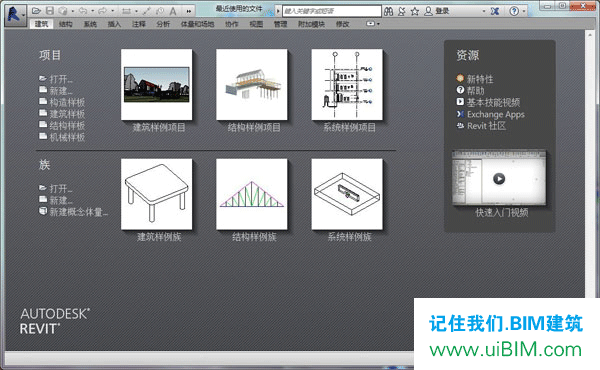Viewport: 600px width, 370px height.
Task: Open the Sync icon dropdown arrow
Action: 73,11
